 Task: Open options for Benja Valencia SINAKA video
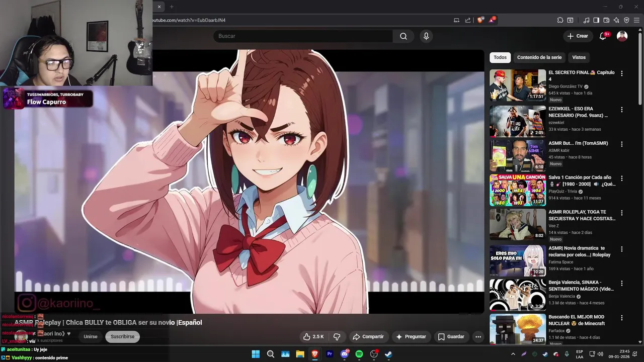point(622,283)
